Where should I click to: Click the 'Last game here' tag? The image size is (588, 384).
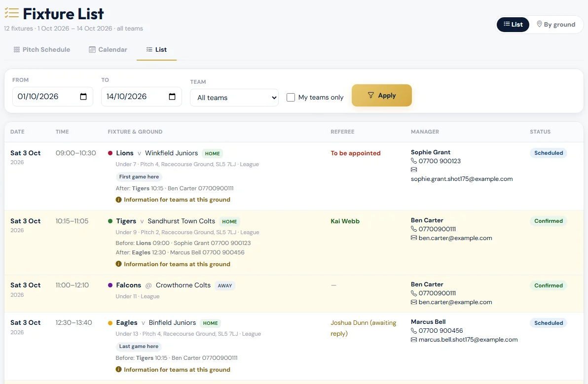click(x=139, y=347)
